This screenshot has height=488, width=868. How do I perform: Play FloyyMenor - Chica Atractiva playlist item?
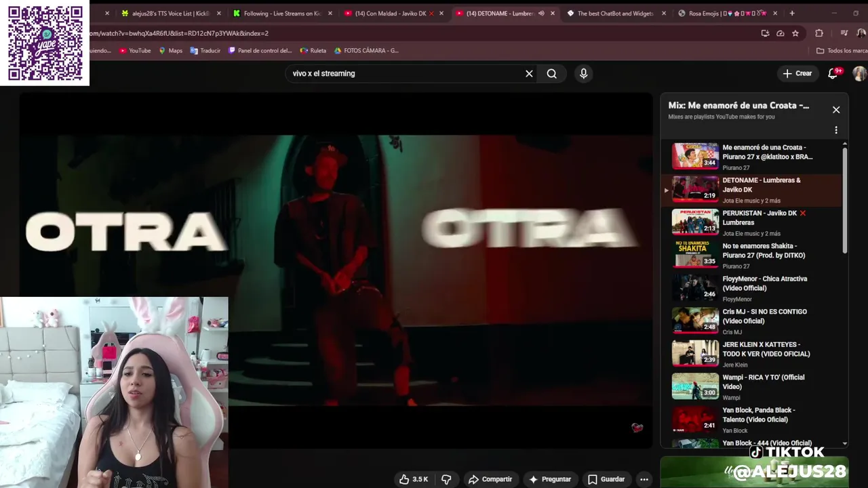point(751,288)
